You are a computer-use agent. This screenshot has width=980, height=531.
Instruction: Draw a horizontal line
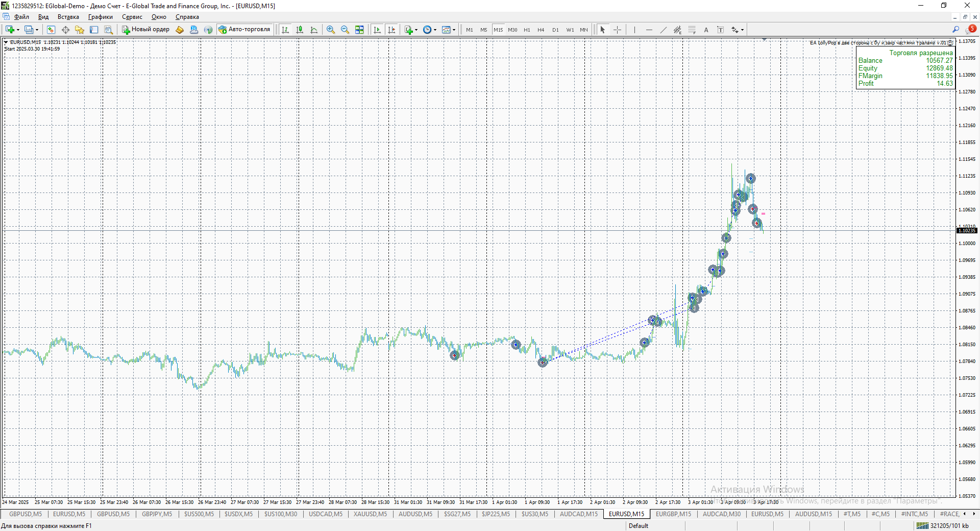[649, 30]
